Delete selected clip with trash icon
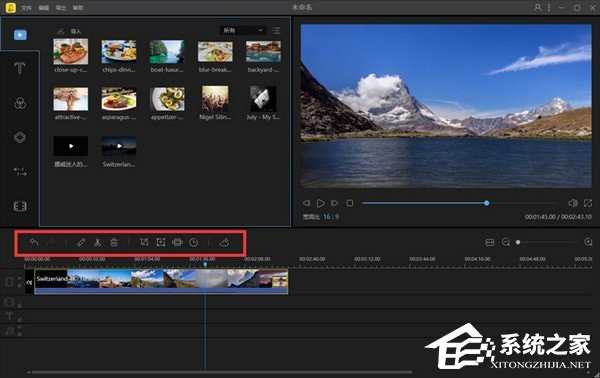 (114, 242)
